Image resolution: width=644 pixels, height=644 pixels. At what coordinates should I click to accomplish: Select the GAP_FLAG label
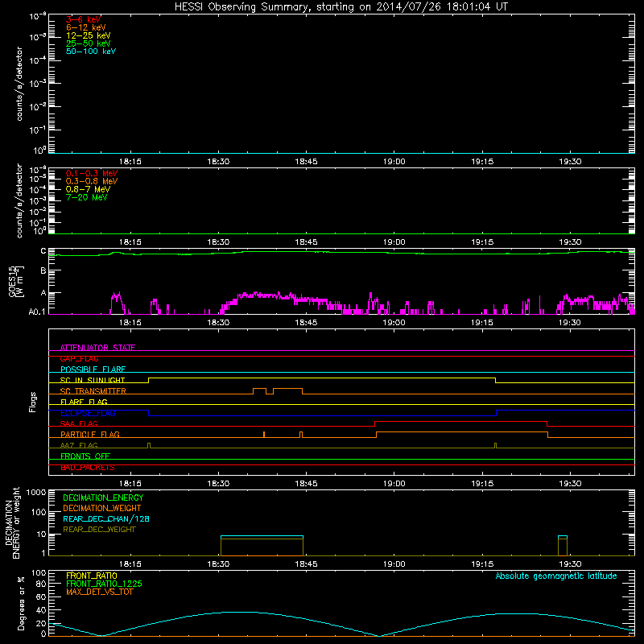79,358
